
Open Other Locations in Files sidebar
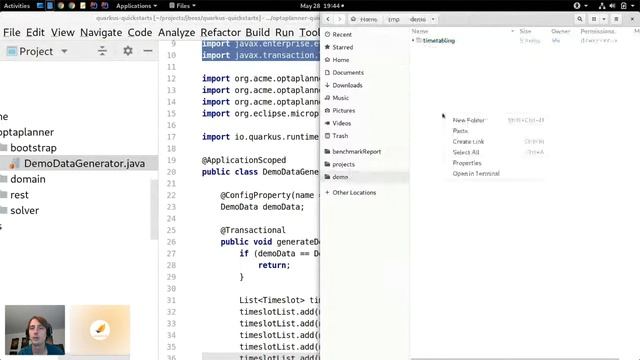coord(354,192)
